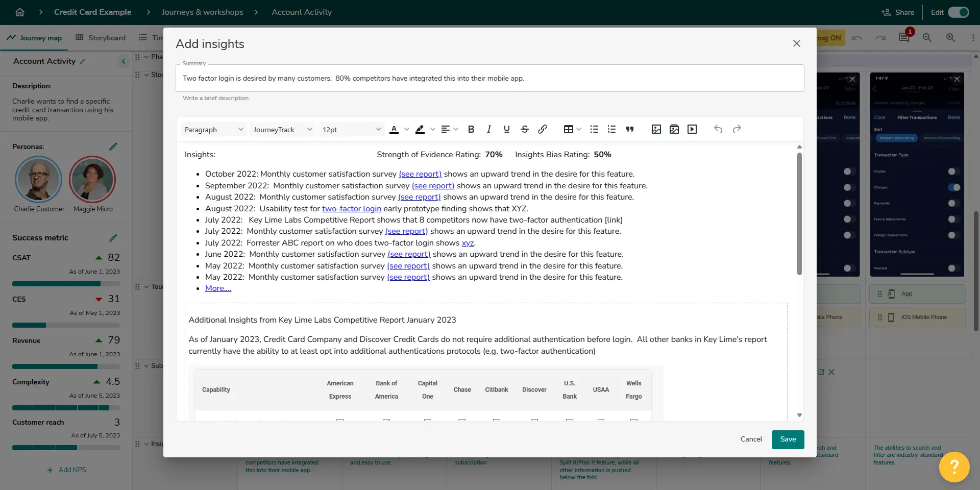Insert a block quote

click(629, 129)
